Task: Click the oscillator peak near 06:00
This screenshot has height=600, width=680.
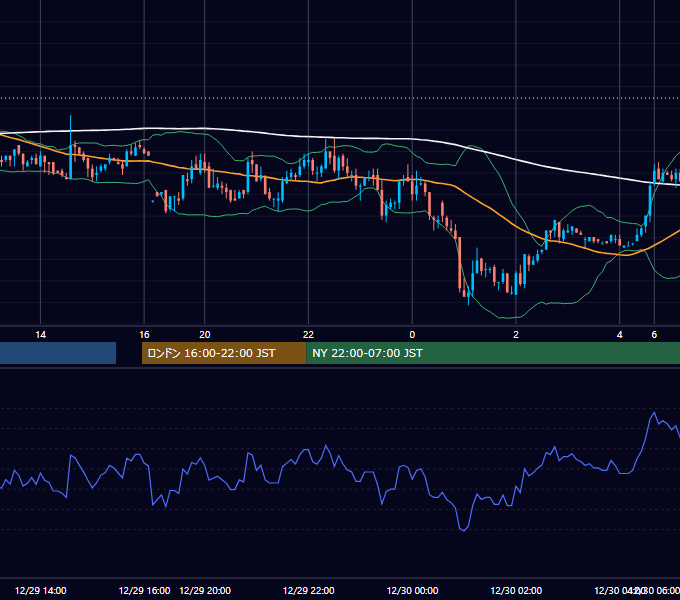Action: click(x=654, y=413)
